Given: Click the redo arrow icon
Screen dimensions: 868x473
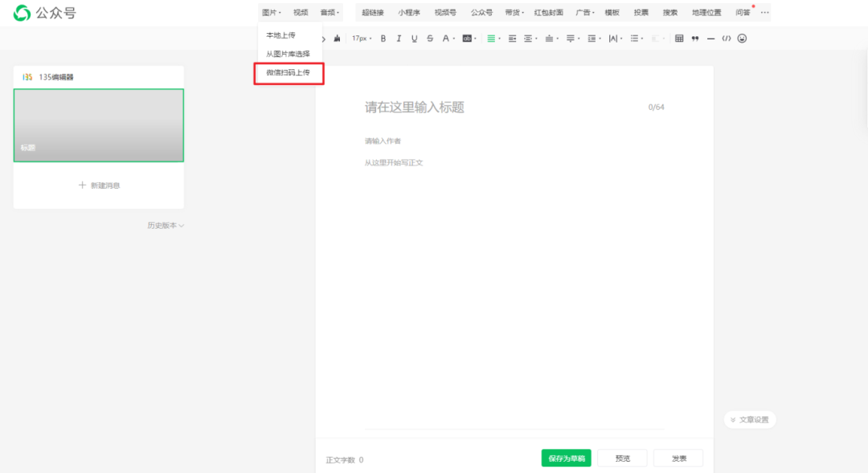Looking at the screenshot, I should (x=323, y=39).
